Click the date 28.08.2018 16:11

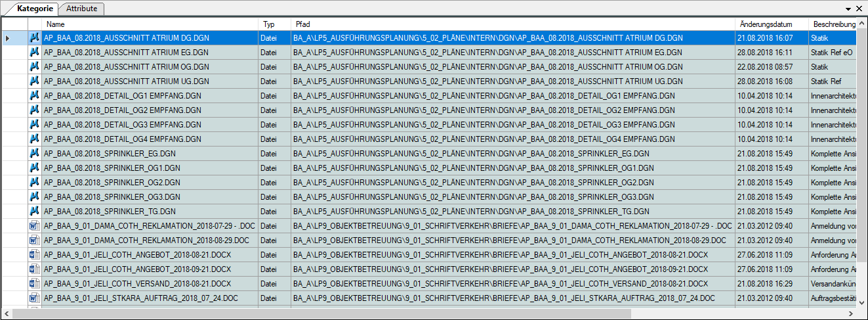(x=764, y=53)
